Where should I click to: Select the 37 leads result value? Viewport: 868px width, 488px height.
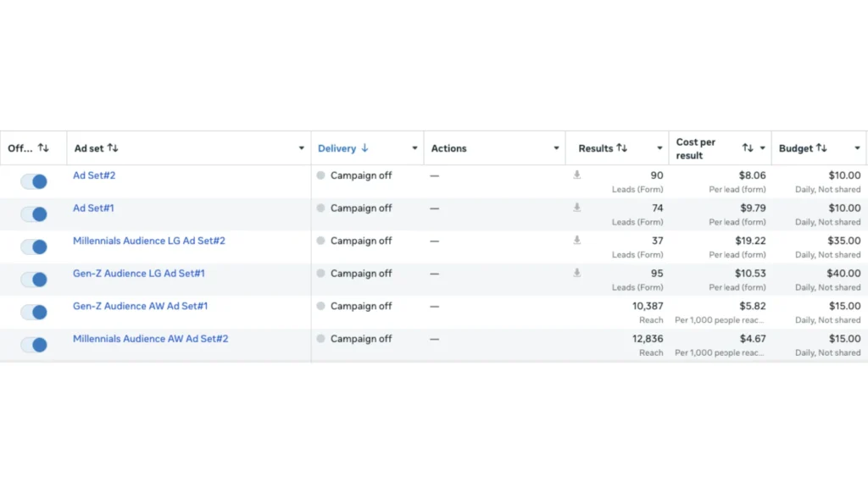coord(657,241)
